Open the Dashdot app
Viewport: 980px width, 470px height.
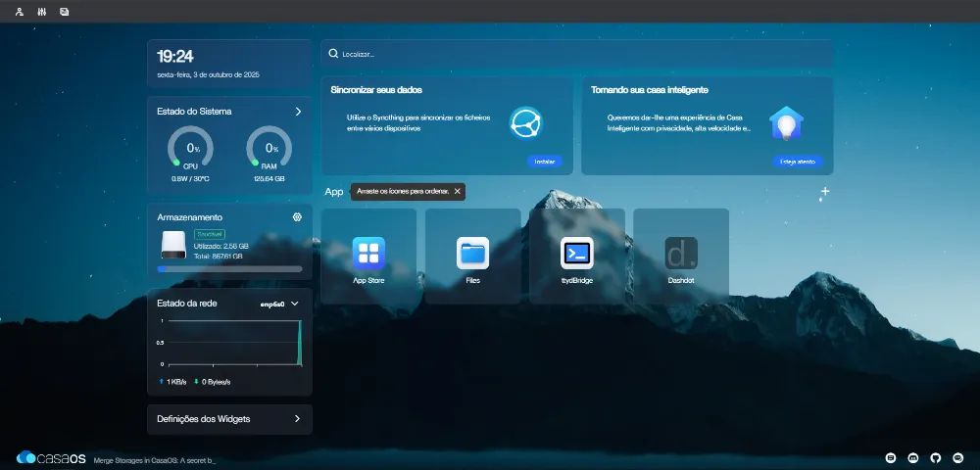click(x=681, y=256)
